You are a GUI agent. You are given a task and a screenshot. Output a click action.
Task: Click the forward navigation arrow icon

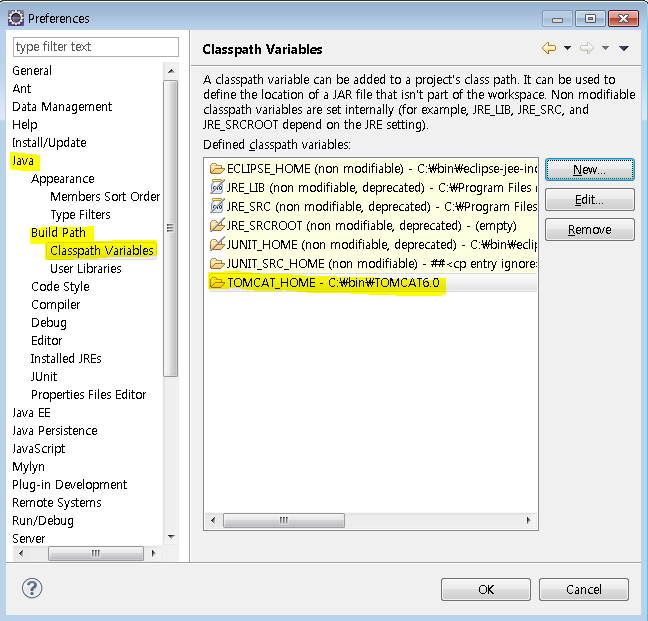click(x=587, y=48)
